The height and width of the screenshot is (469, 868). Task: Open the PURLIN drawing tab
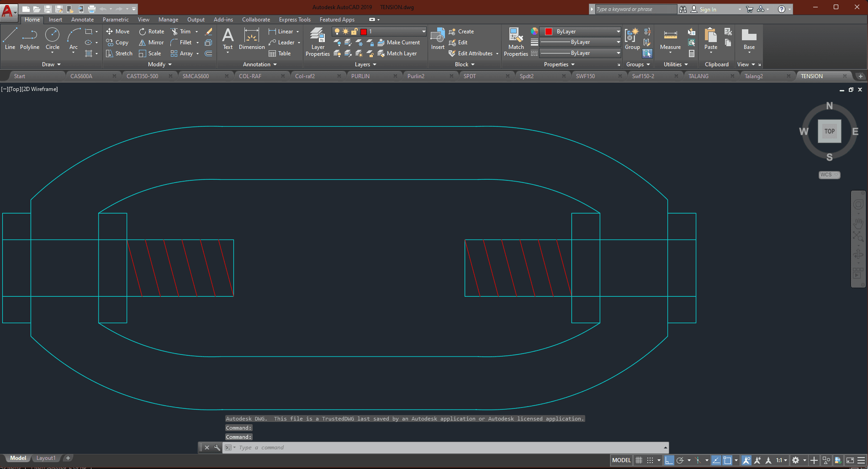[x=360, y=76]
